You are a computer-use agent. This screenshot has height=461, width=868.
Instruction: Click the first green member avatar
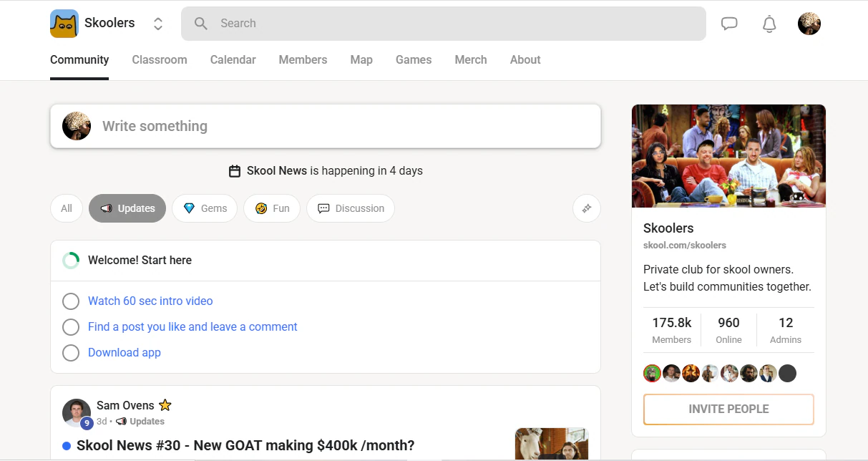[652, 373]
